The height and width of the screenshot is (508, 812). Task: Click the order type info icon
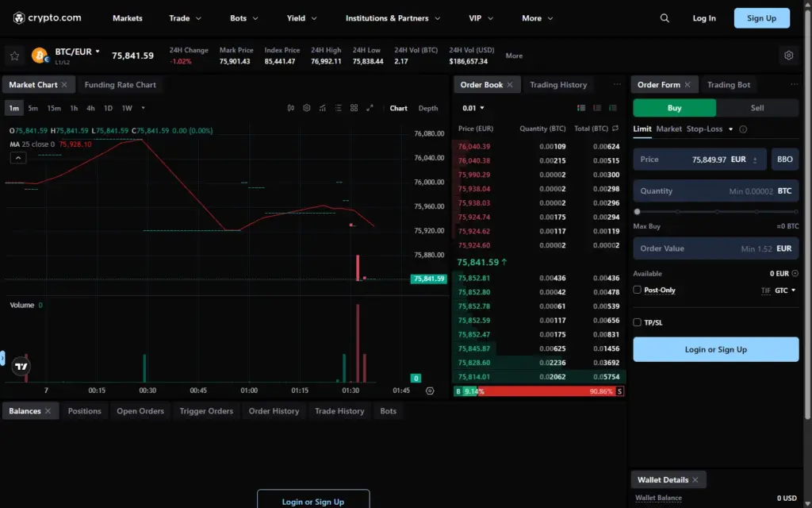(743, 129)
